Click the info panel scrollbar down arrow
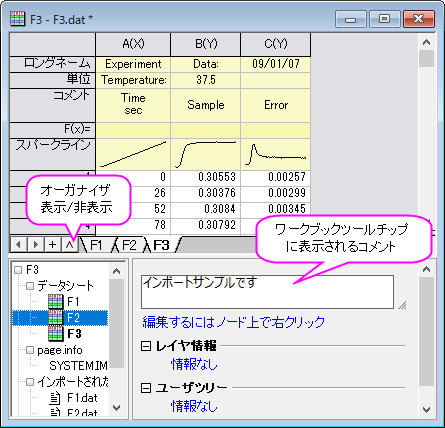The height and width of the screenshot is (428, 445). click(426, 409)
